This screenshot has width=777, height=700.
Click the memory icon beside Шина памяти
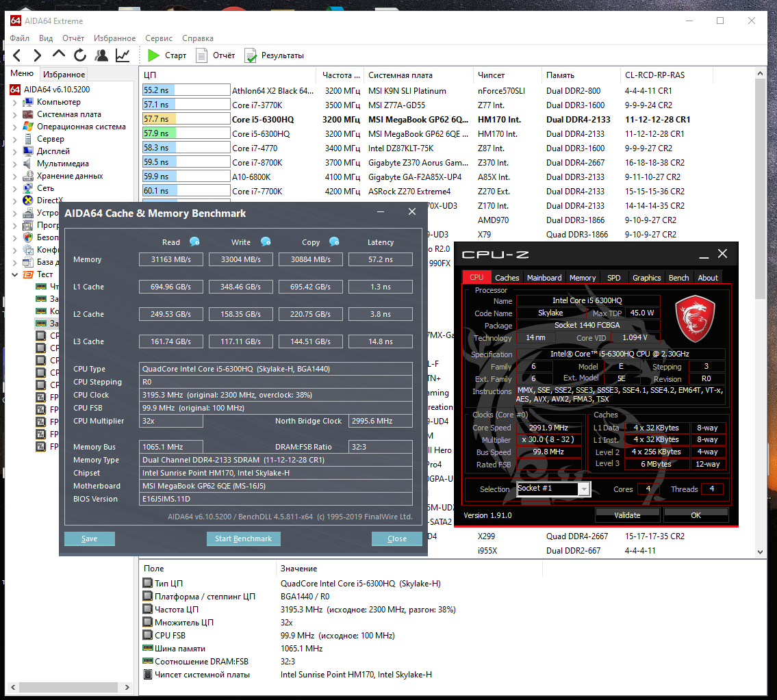tap(148, 648)
